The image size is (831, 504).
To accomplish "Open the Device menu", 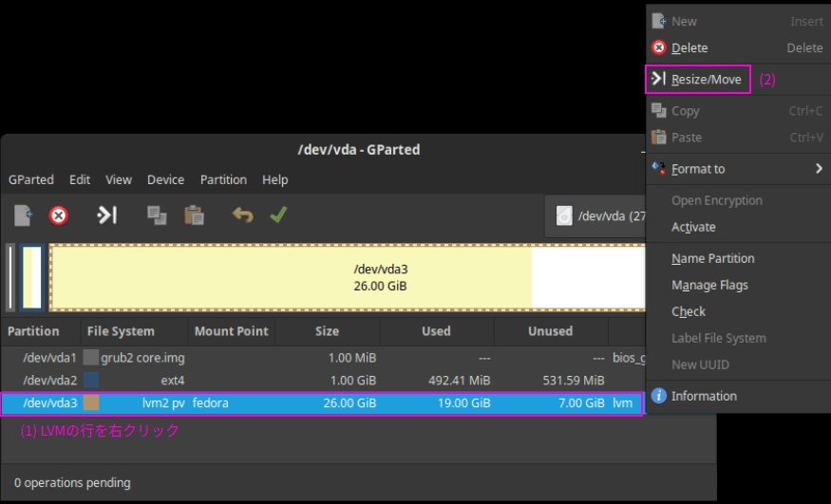I will click(165, 180).
